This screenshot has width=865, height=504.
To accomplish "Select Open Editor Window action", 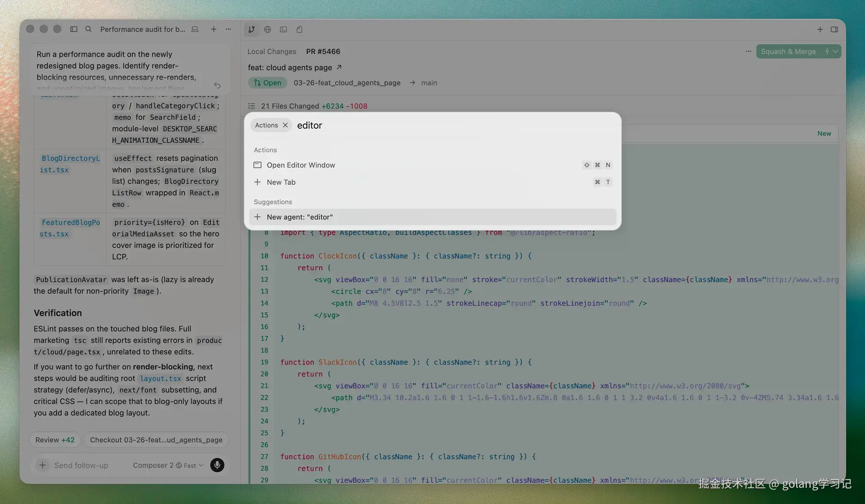I will coord(301,165).
